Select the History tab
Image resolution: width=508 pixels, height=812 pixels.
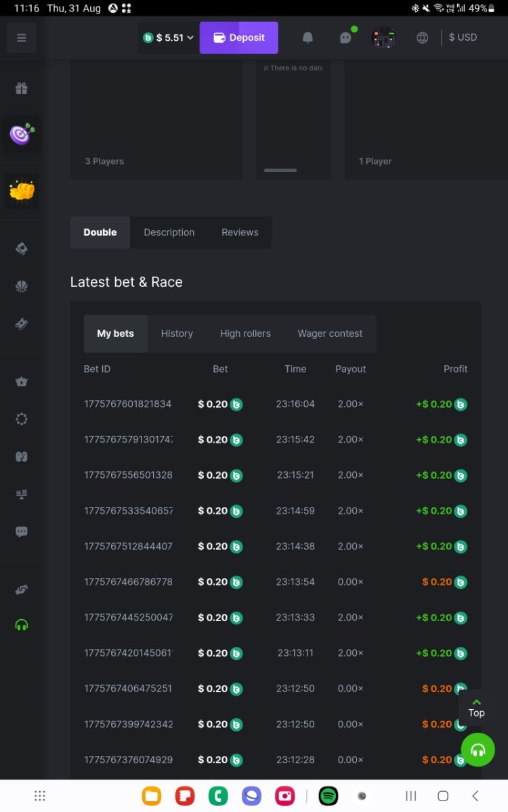click(177, 334)
